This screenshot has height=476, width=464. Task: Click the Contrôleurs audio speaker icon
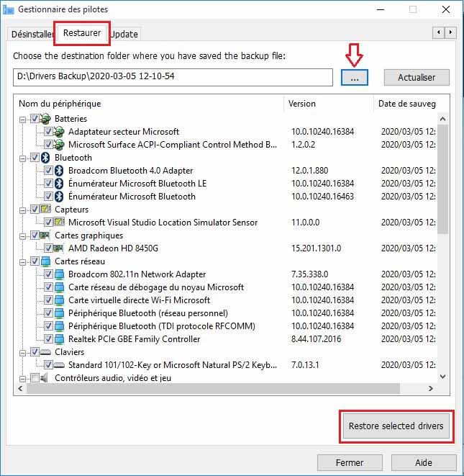tap(45, 378)
